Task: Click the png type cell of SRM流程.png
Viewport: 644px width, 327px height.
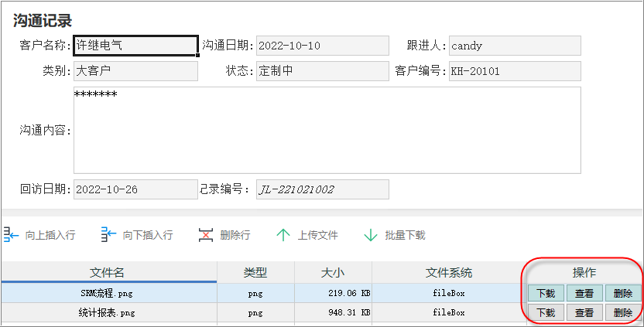Action: click(x=255, y=293)
